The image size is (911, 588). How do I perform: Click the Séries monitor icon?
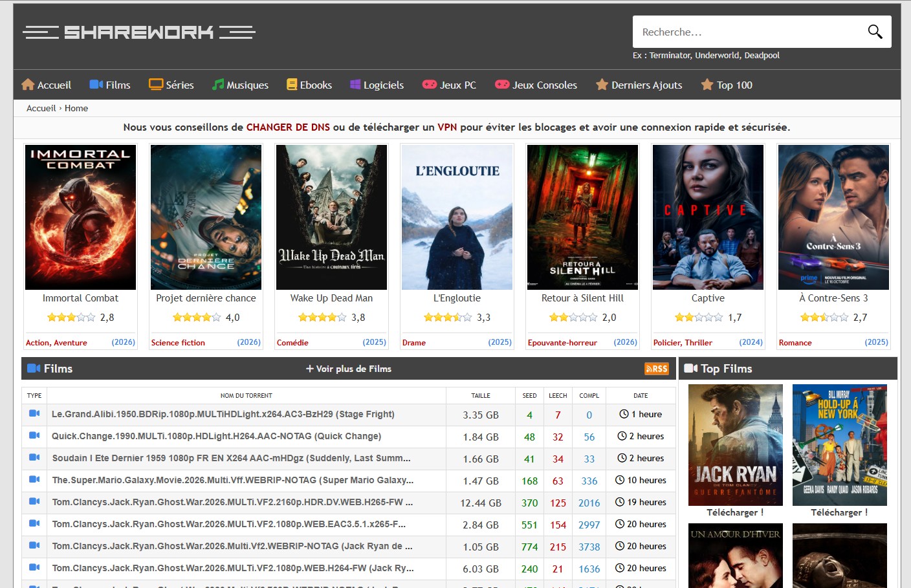click(x=156, y=84)
